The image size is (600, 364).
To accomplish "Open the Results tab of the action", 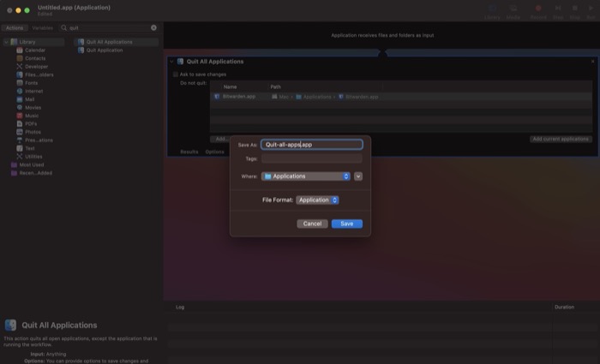I will tap(189, 152).
